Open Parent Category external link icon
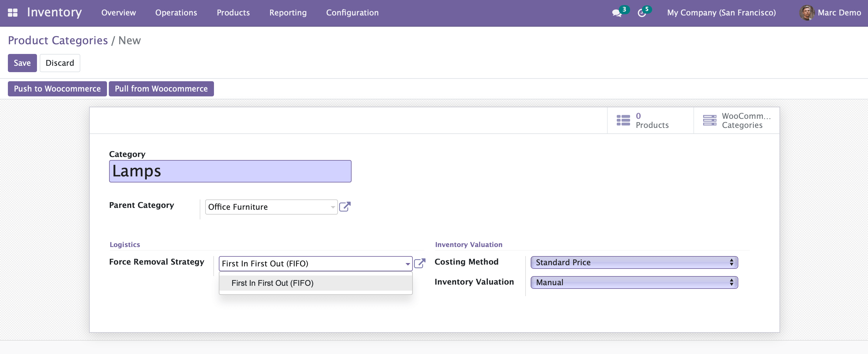 coord(345,206)
